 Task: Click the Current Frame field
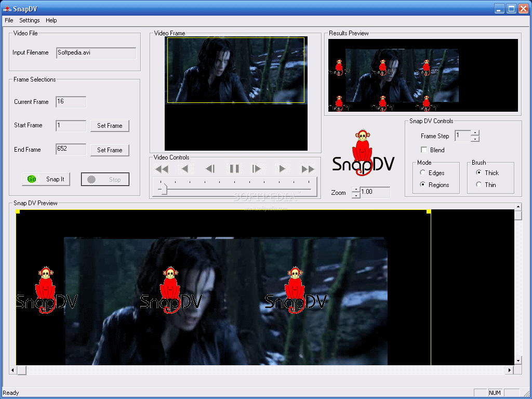click(x=71, y=102)
